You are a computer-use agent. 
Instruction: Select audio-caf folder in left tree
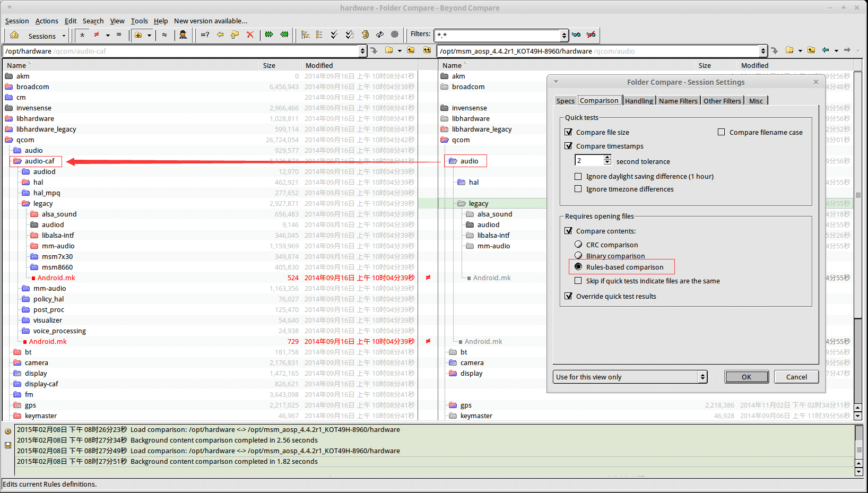pyautogui.click(x=39, y=161)
